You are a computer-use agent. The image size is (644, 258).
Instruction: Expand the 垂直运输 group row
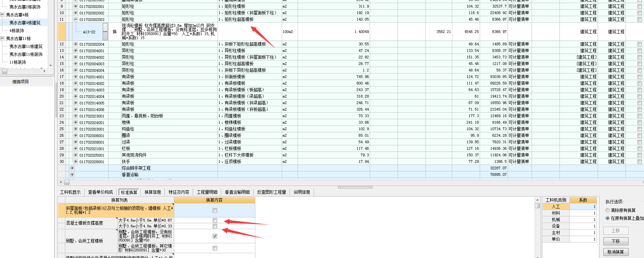click(72, 175)
